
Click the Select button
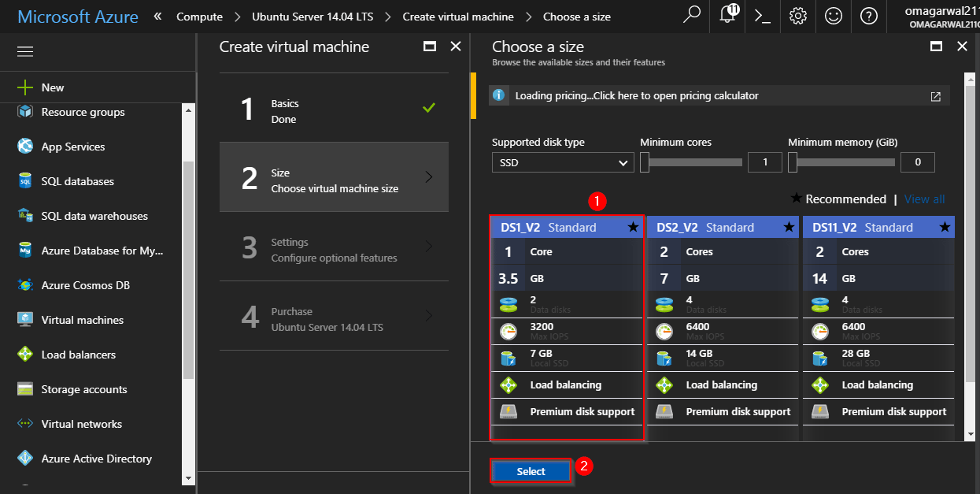[531, 471]
